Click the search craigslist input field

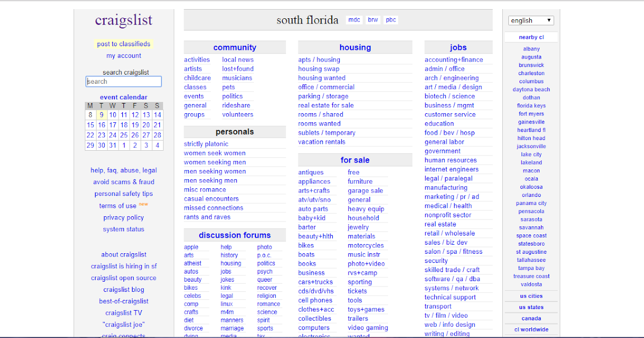click(123, 82)
